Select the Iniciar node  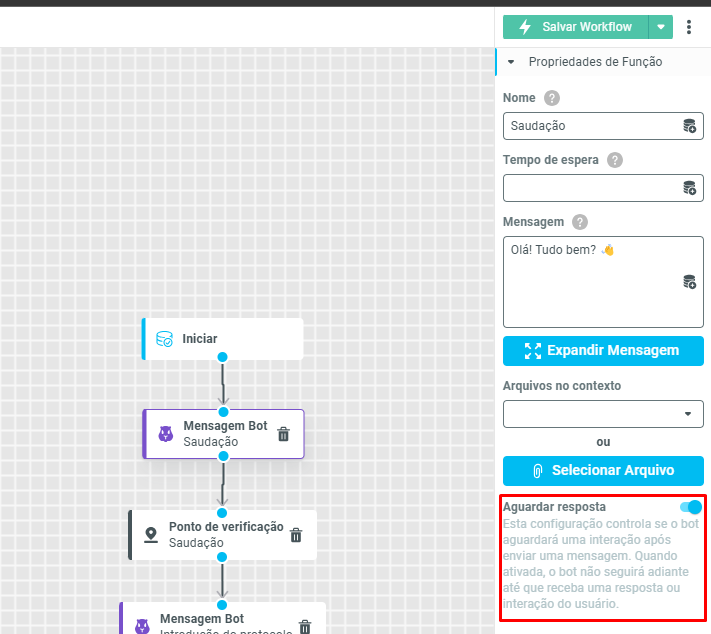[x=222, y=339]
